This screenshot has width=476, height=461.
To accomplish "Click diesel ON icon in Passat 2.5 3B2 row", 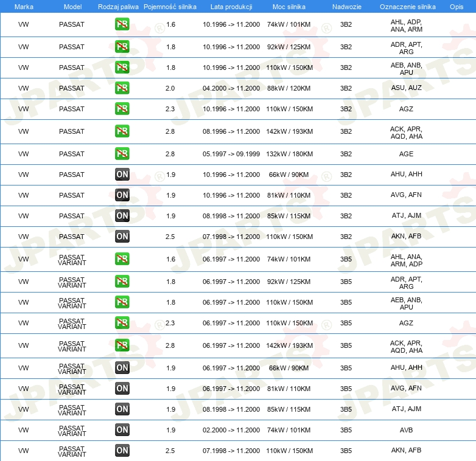I will pyautogui.click(x=122, y=236).
